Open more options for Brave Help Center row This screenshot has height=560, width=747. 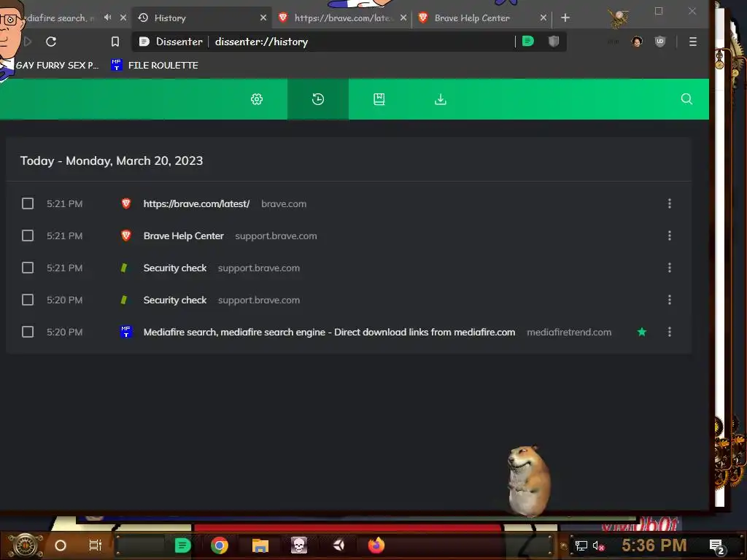pos(670,236)
